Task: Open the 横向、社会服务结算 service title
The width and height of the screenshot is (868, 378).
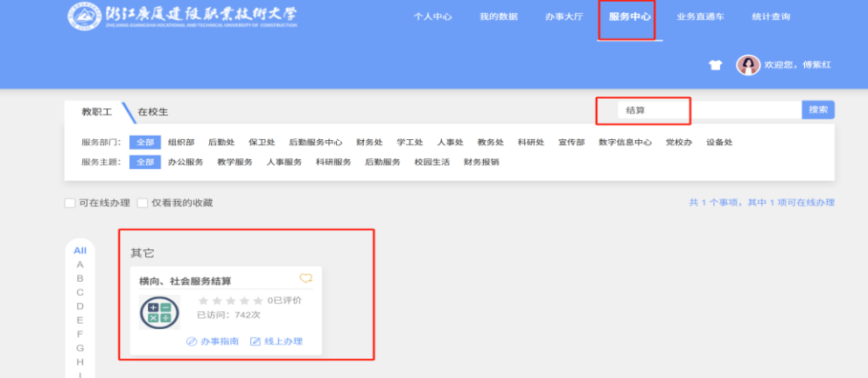Action: pyautogui.click(x=185, y=281)
